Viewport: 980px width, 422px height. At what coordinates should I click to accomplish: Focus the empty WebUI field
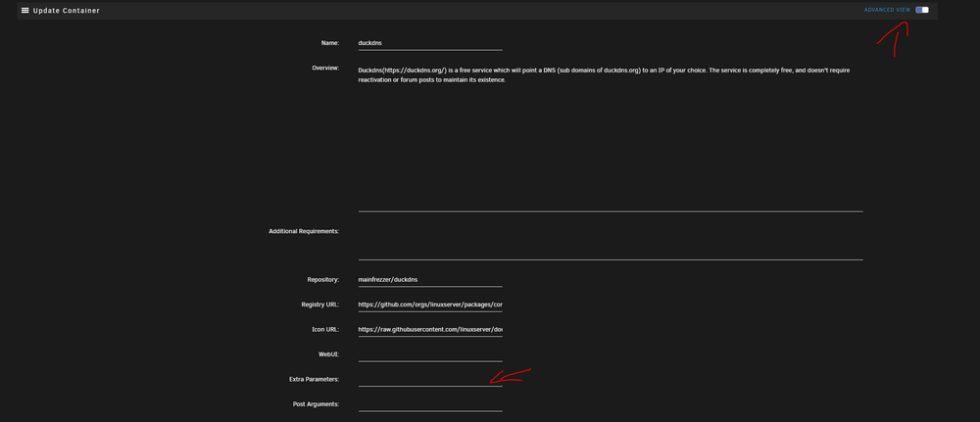[x=430, y=354]
